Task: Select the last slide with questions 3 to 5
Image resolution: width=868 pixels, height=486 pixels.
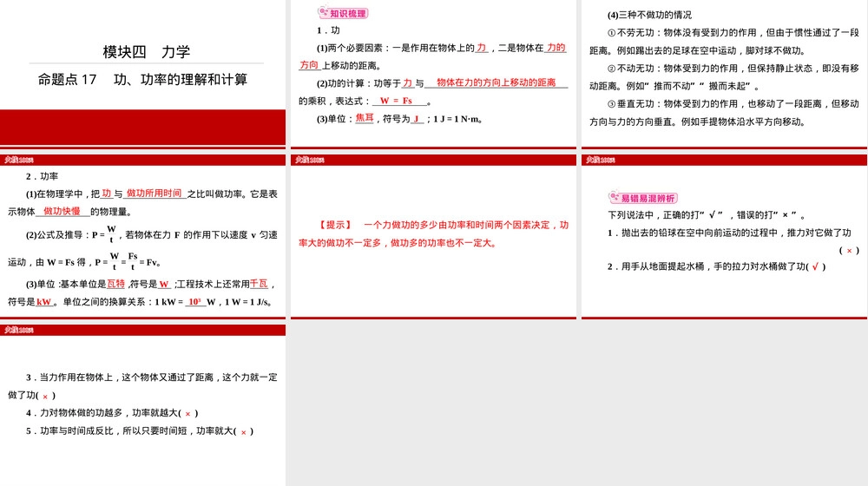Action: [143, 405]
